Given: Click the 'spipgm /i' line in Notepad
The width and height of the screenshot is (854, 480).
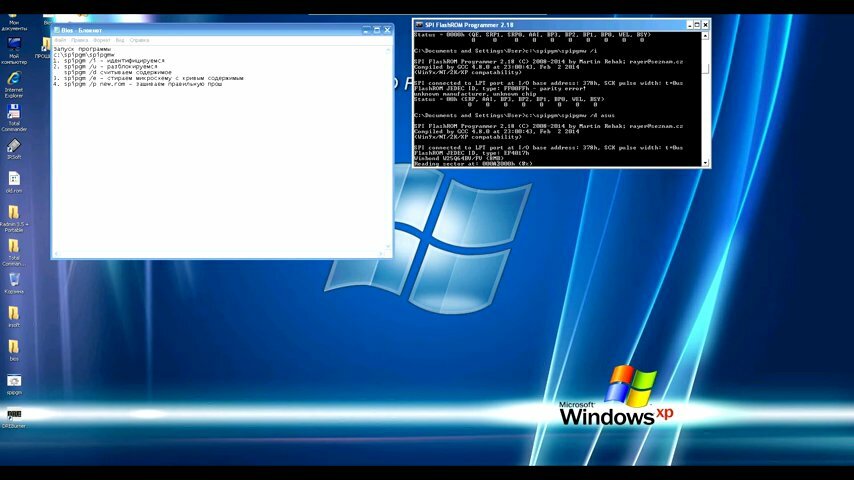Looking at the screenshot, I should (109, 61).
